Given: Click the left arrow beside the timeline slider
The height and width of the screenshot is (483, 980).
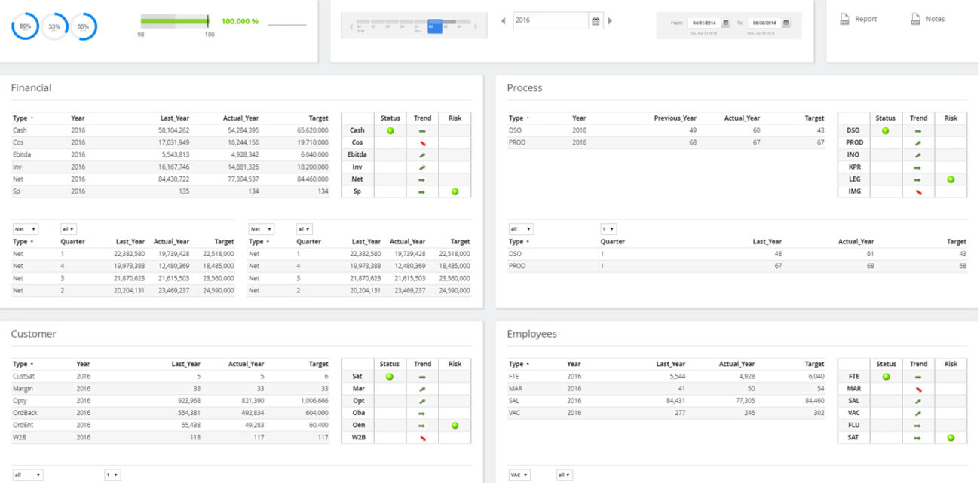Looking at the screenshot, I should [x=350, y=25].
